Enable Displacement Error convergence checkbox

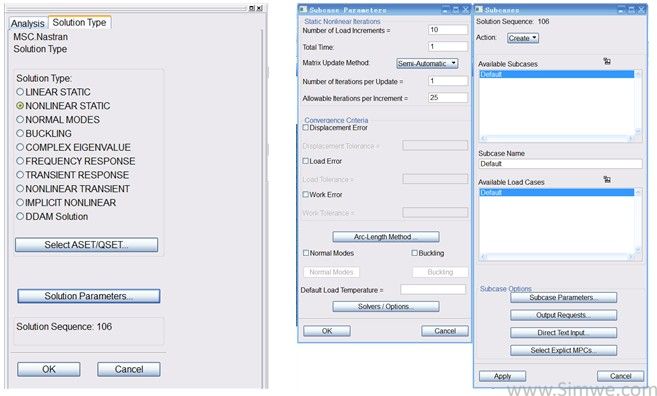[x=305, y=127]
